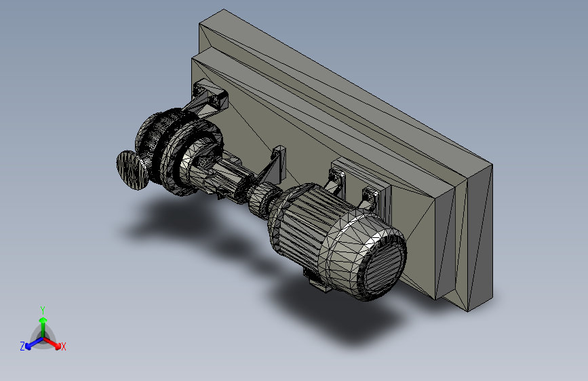Click the blue Z axis on the orientation triad

click(x=34, y=343)
